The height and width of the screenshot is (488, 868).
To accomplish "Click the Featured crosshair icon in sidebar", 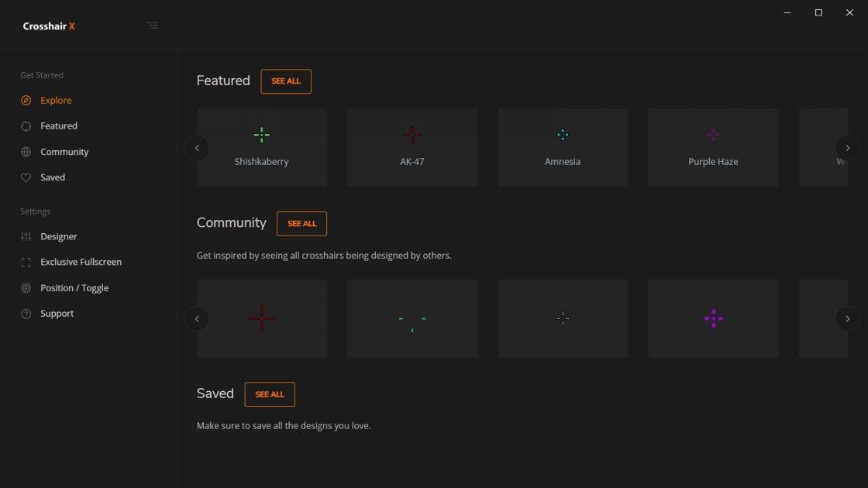I will 26,126.
